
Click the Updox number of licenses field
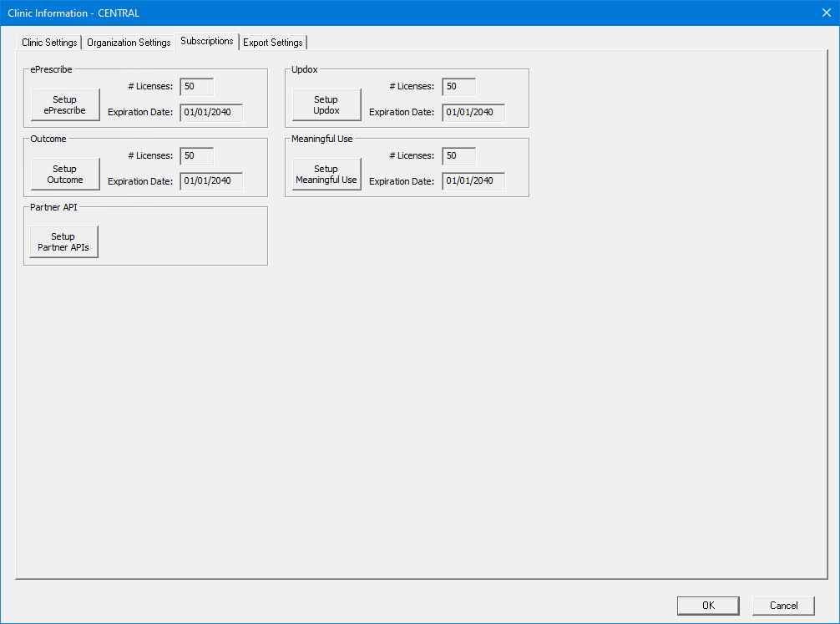458,87
